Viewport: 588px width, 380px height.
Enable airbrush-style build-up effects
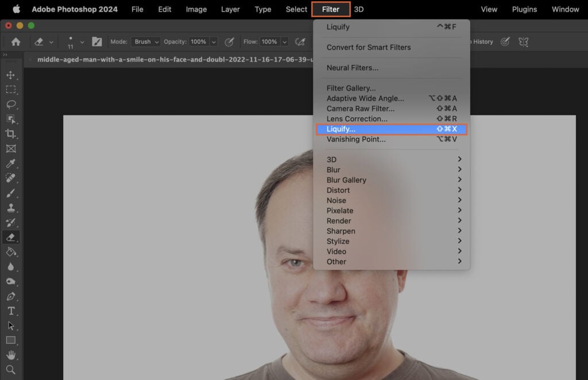[x=299, y=41]
